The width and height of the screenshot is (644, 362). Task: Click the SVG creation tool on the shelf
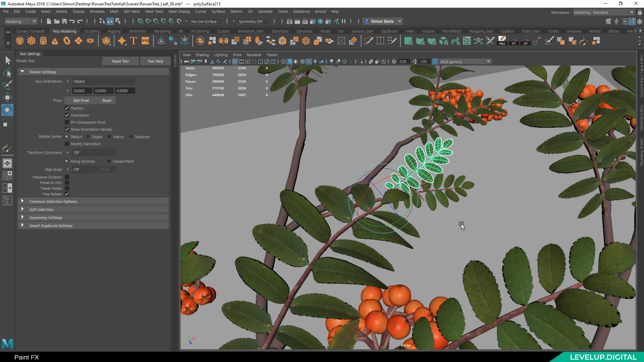point(145,41)
